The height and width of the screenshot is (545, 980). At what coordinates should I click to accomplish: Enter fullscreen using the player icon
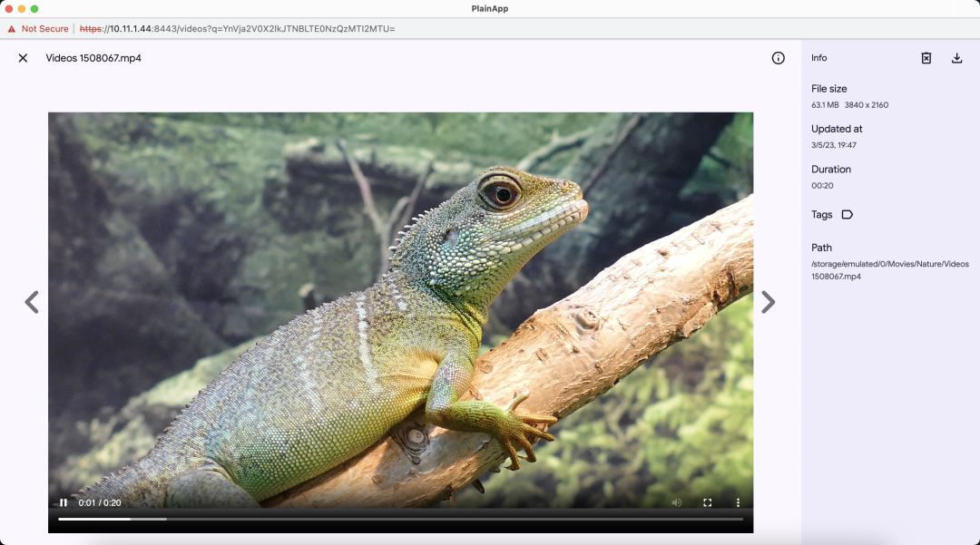pyautogui.click(x=707, y=501)
